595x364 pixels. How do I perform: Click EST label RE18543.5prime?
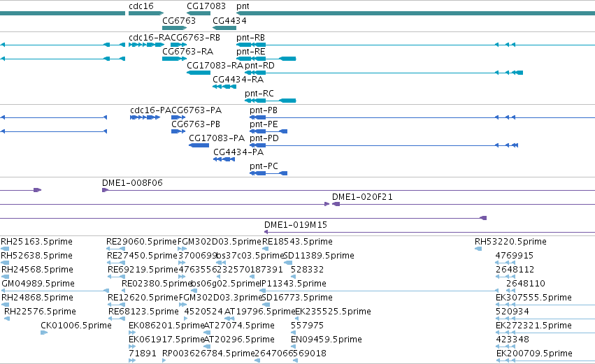pos(297,242)
